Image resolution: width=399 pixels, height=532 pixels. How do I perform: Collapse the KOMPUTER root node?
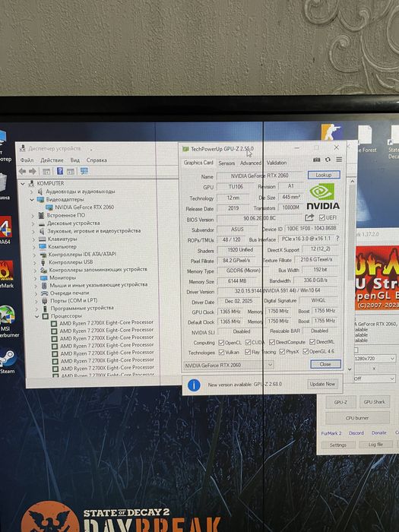point(23,184)
